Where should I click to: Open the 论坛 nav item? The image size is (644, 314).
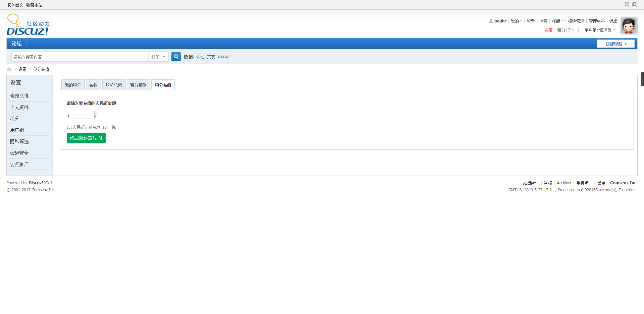click(x=17, y=44)
